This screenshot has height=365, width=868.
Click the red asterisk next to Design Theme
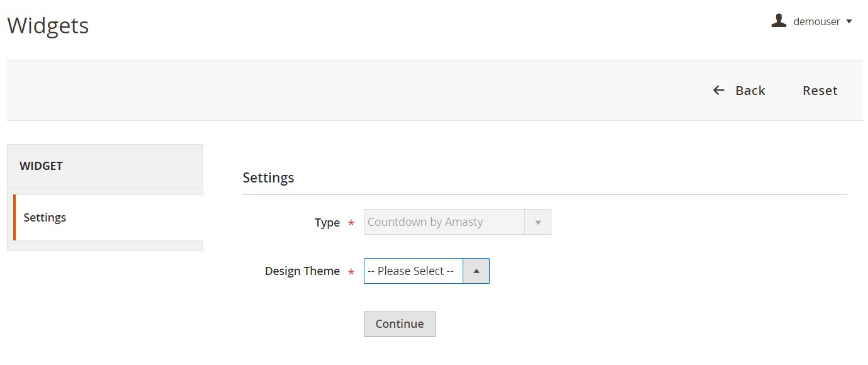[x=351, y=272]
